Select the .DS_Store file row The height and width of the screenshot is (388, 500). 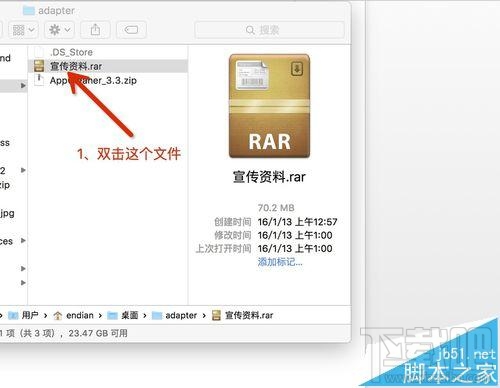108,52
